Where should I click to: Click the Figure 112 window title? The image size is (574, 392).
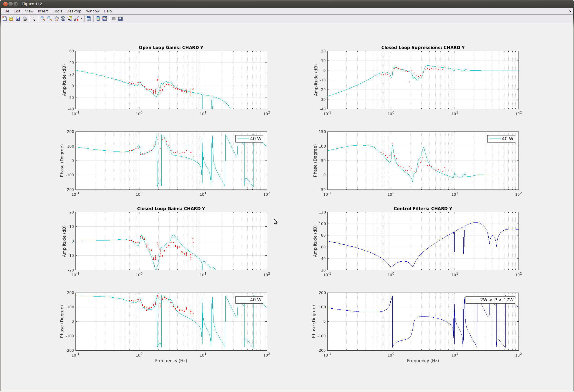[32, 4]
